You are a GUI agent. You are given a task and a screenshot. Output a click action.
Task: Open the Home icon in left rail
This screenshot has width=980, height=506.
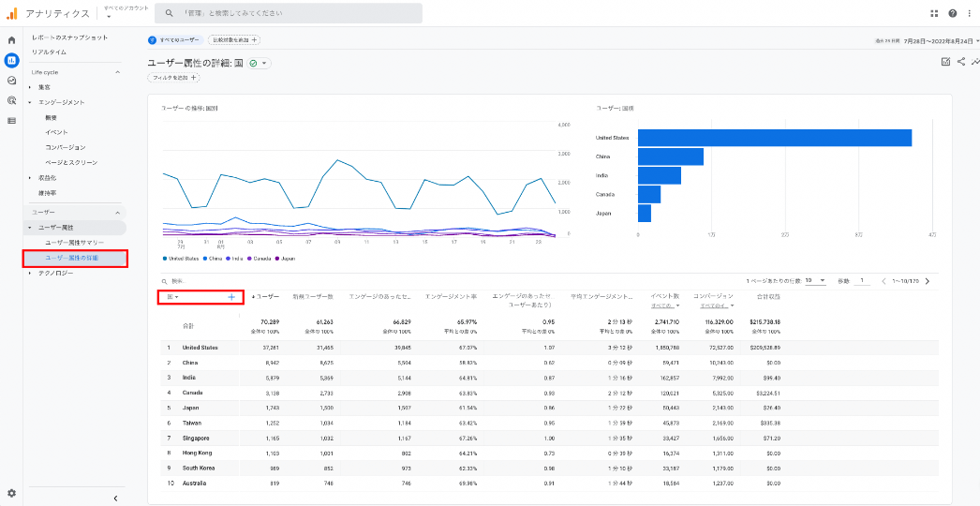(x=11, y=40)
